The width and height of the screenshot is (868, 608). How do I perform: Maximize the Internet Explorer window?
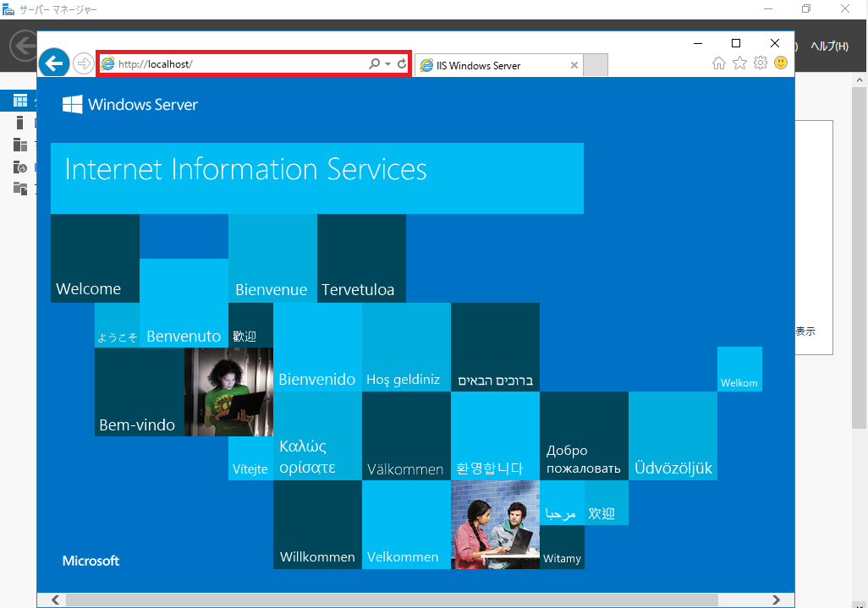pos(736,43)
